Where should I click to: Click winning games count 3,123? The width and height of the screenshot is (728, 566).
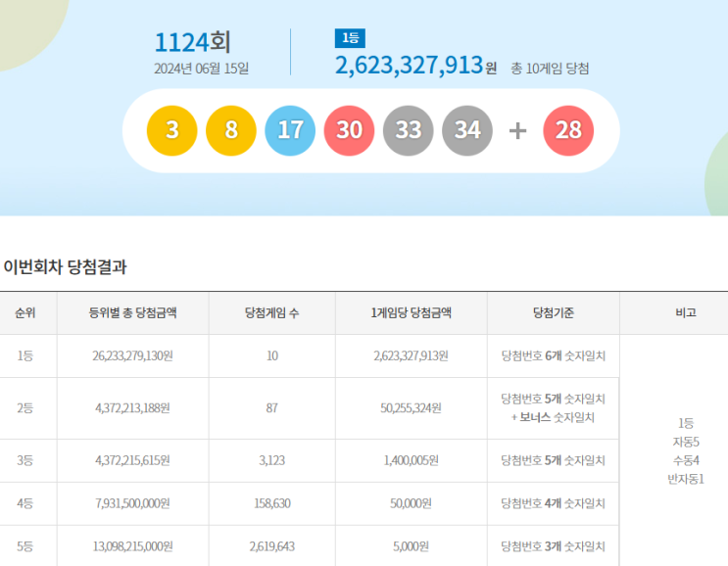coord(272,460)
